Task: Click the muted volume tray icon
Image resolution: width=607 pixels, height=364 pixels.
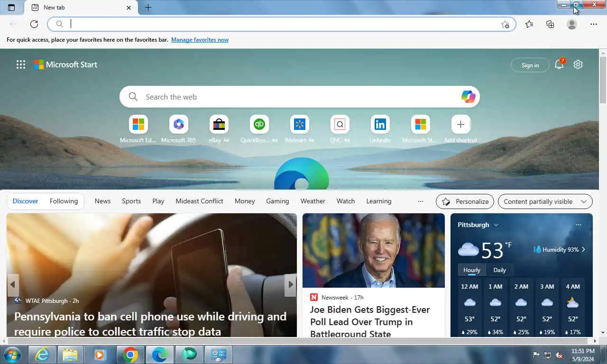Action: tap(559, 355)
